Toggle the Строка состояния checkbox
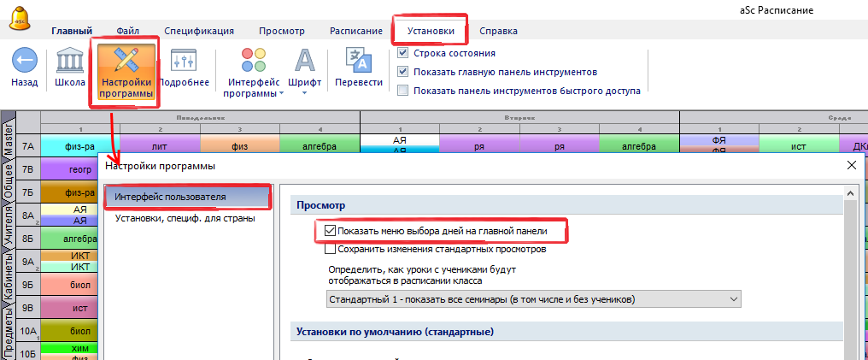Image resolution: width=868 pixels, height=360 pixels. click(403, 53)
